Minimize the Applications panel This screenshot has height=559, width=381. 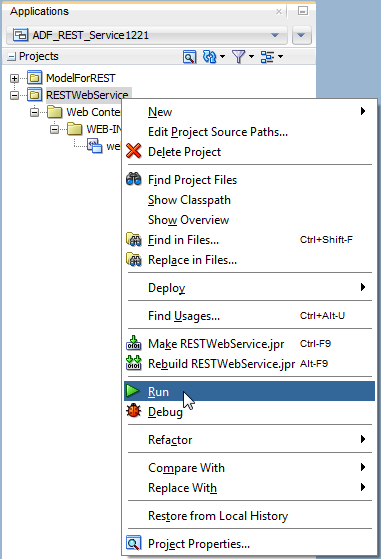(x=303, y=11)
